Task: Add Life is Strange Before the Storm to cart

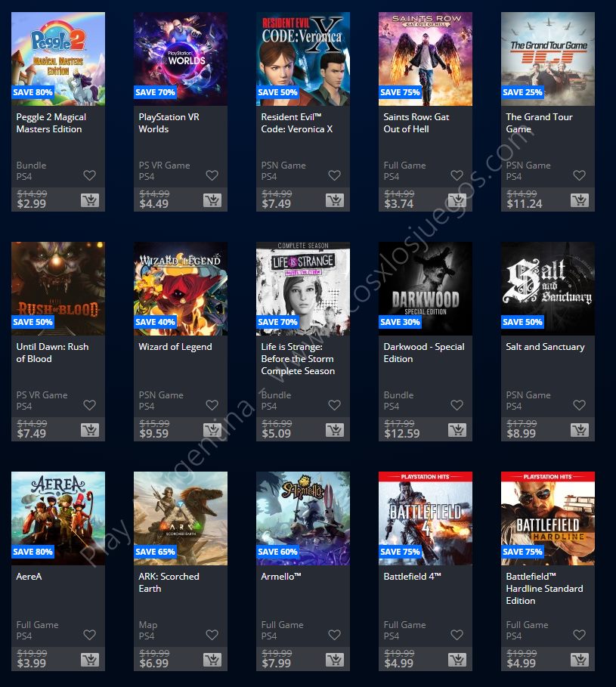Action: click(x=335, y=430)
